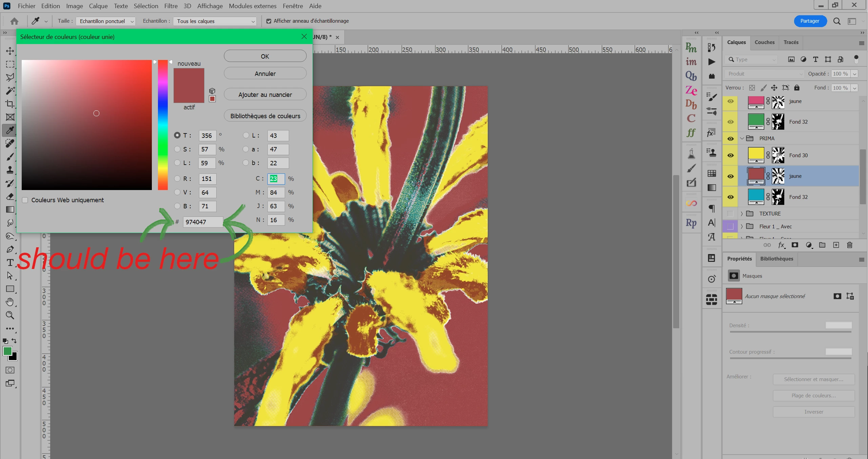Click Bibliothèques de couleurs button
Viewport: 868px width, 459px height.
click(265, 116)
